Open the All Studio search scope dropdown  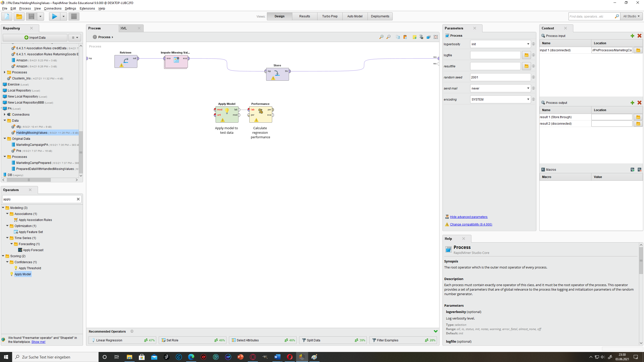tap(631, 16)
